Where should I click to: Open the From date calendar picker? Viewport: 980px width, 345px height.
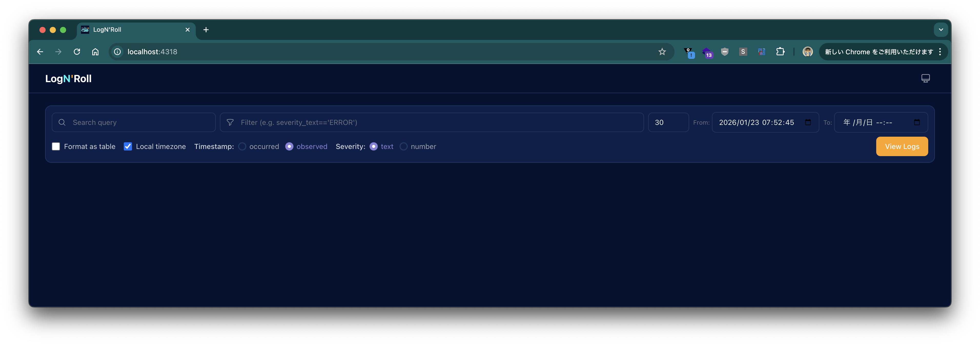(x=808, y=122)
